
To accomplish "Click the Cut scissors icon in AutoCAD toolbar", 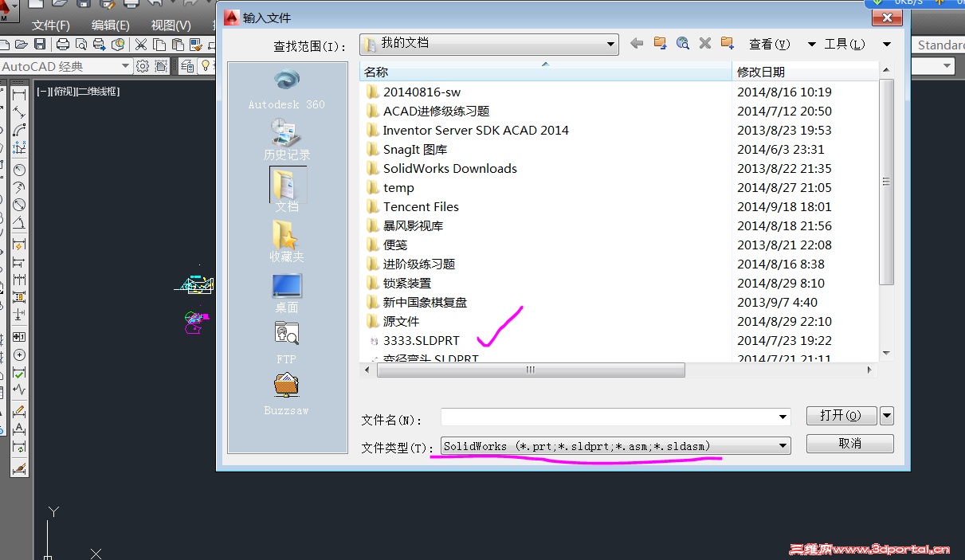I will coord(141,44).
